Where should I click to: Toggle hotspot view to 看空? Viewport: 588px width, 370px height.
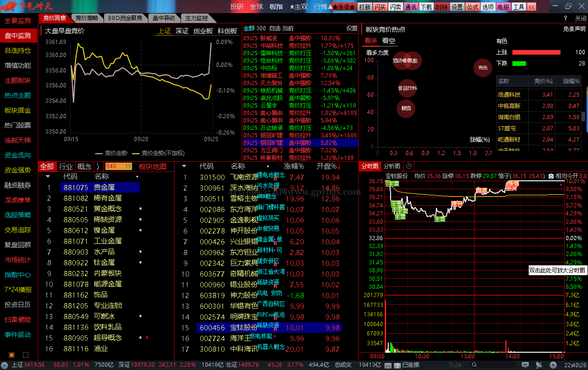[388, 41]
